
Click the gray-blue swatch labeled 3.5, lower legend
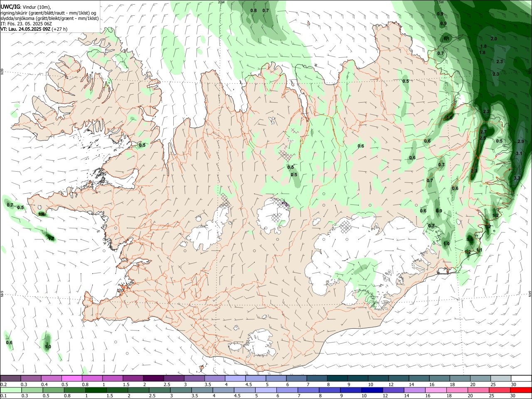pos(203,390)
